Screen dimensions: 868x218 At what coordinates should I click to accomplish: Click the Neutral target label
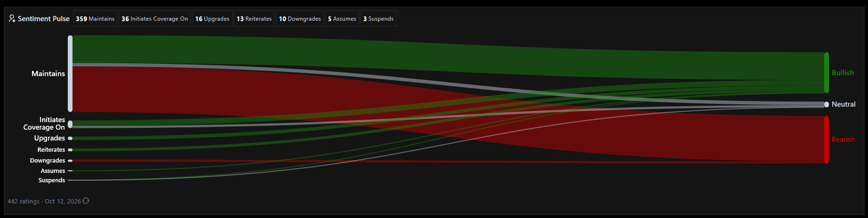844,104
